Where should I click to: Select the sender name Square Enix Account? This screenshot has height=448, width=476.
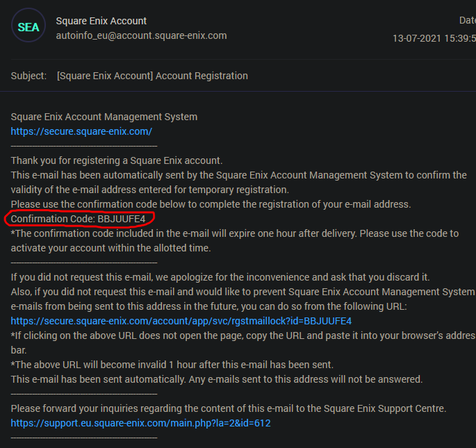(x=101, y=21)
